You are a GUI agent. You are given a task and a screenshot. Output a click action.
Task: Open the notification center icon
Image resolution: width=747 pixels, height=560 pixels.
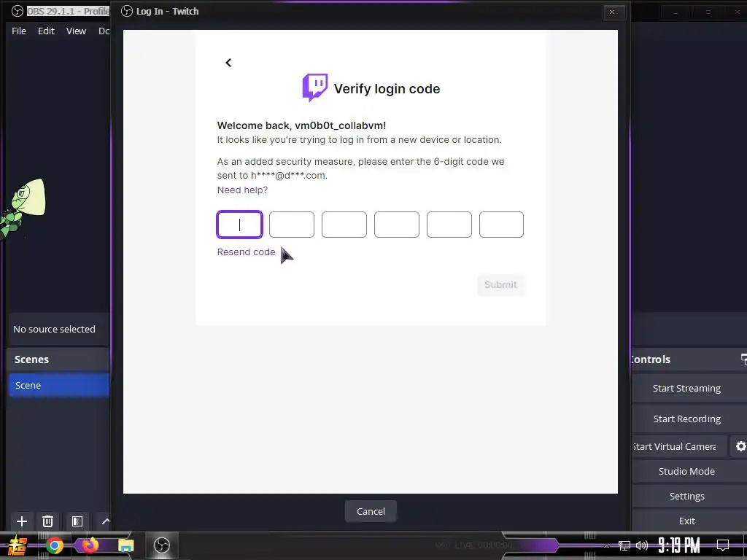723,545
